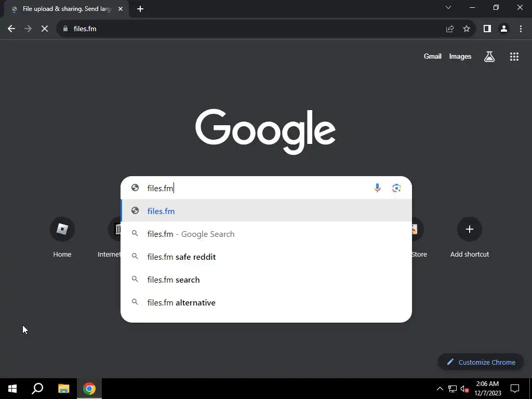Open Google Images link
Screen dimensions: 532x399
pyautogui.click(x=460, y=56)
